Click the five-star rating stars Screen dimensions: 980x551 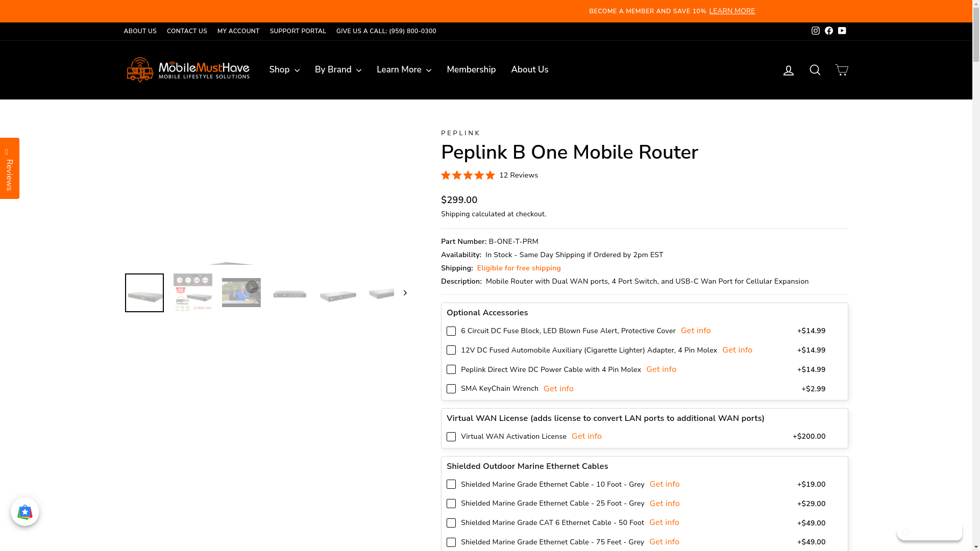click(468, 176)
